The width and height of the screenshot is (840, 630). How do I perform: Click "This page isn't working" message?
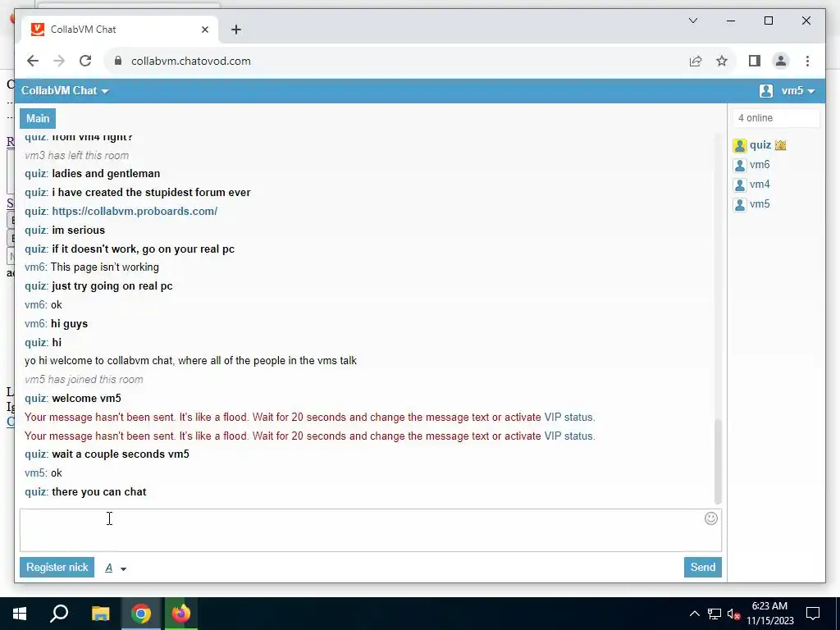click(104, 267)
